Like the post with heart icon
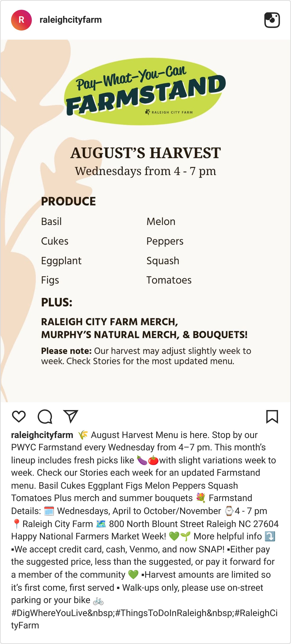Viewport: 291px width, 644px height. click(19, 417)
